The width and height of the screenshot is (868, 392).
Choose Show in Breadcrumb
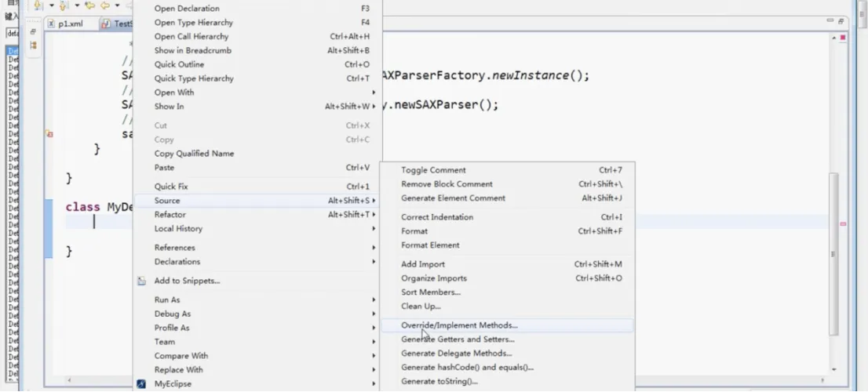(x=257, y=50)
